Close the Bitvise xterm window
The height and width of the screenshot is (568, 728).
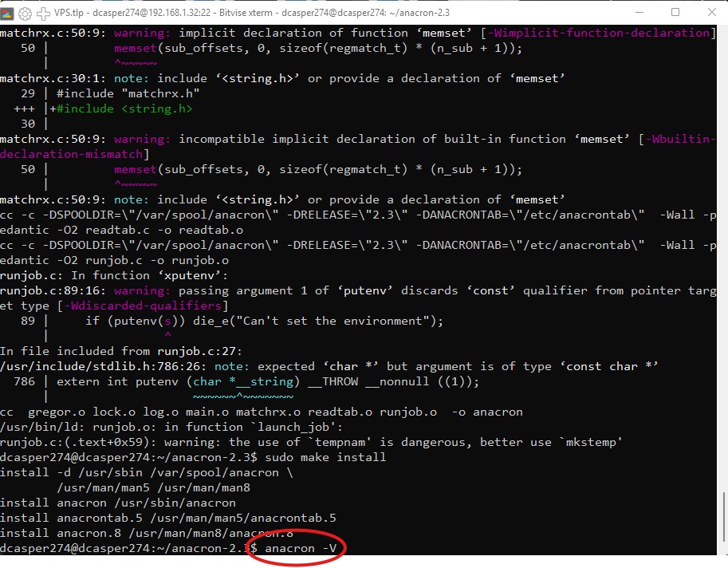tap(710, 13)
